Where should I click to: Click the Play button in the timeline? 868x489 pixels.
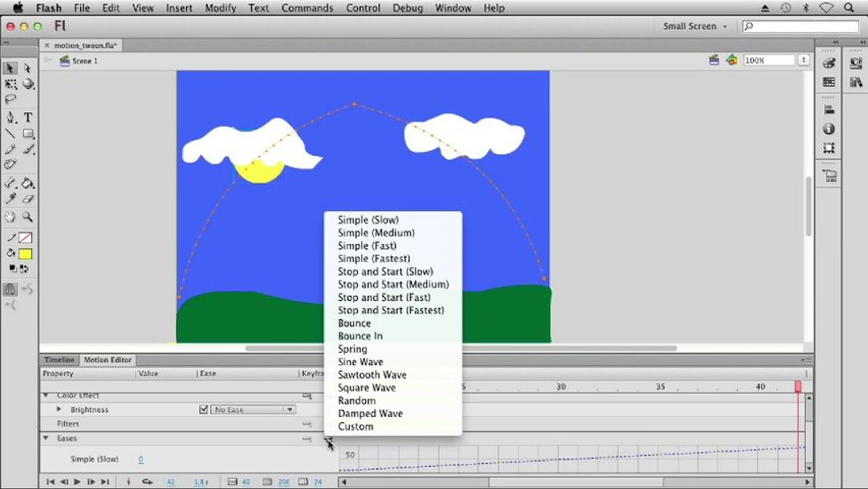[77, 482]
